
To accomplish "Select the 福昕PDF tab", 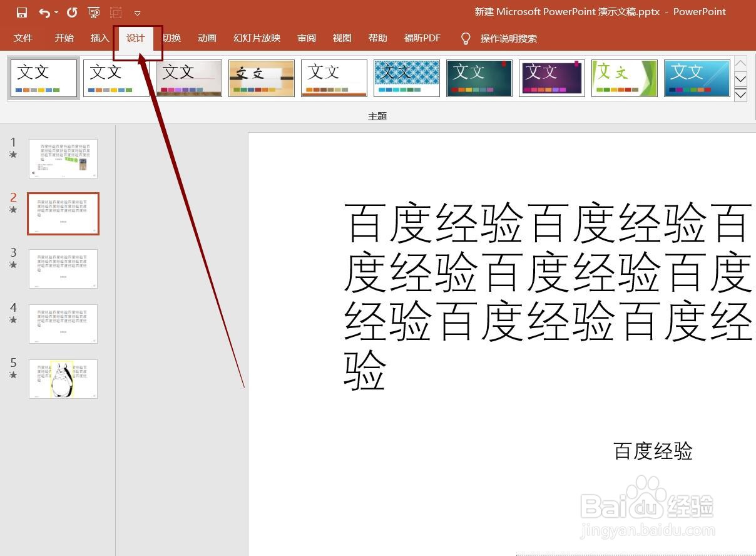I will pos(422,38).
